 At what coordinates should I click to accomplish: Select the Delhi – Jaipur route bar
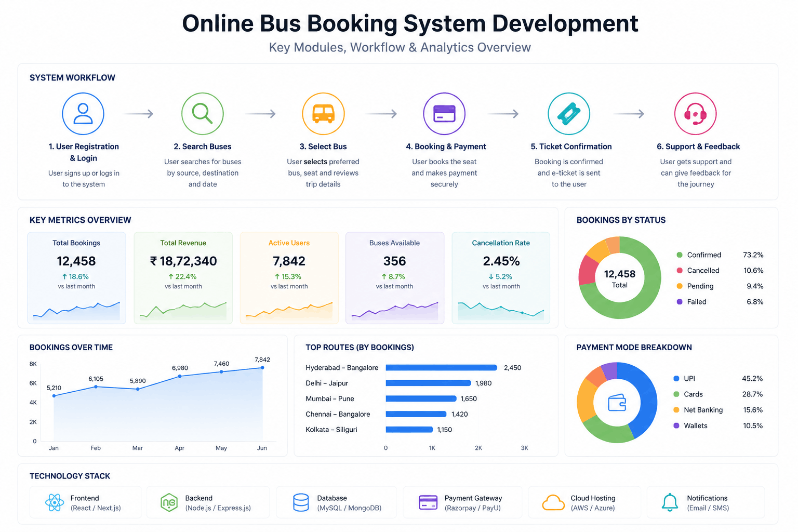pos(428,383)
